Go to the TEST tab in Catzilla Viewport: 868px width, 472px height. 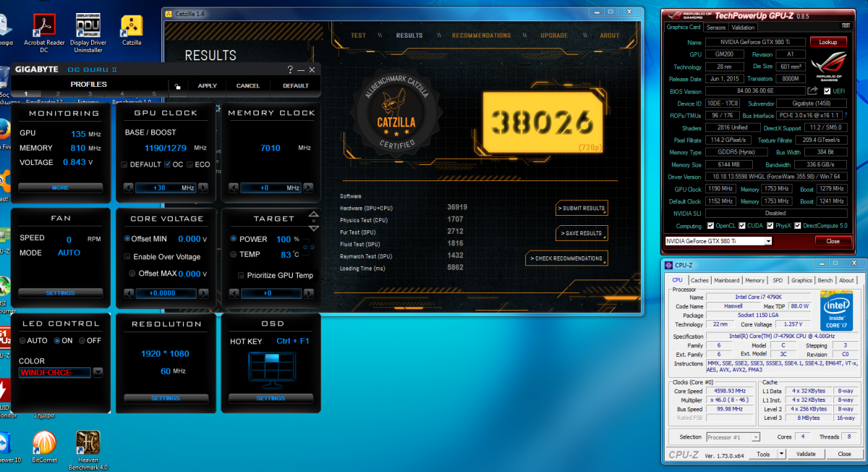point(358,35)
